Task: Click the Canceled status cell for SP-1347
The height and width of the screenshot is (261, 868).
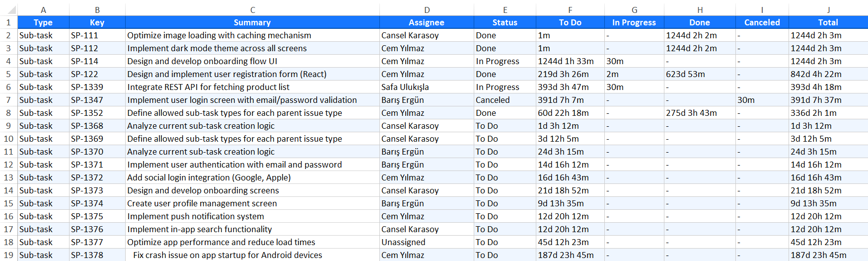Action: click(505, 100)
